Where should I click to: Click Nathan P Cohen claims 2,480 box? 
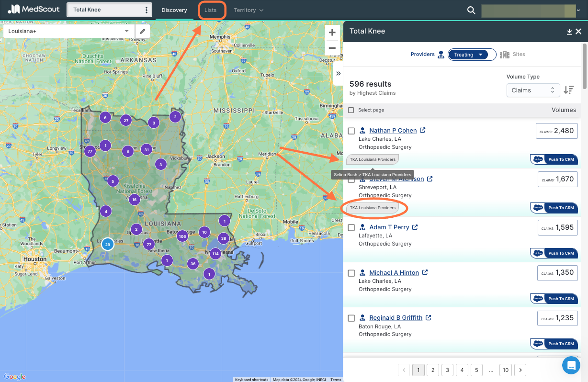556,131
